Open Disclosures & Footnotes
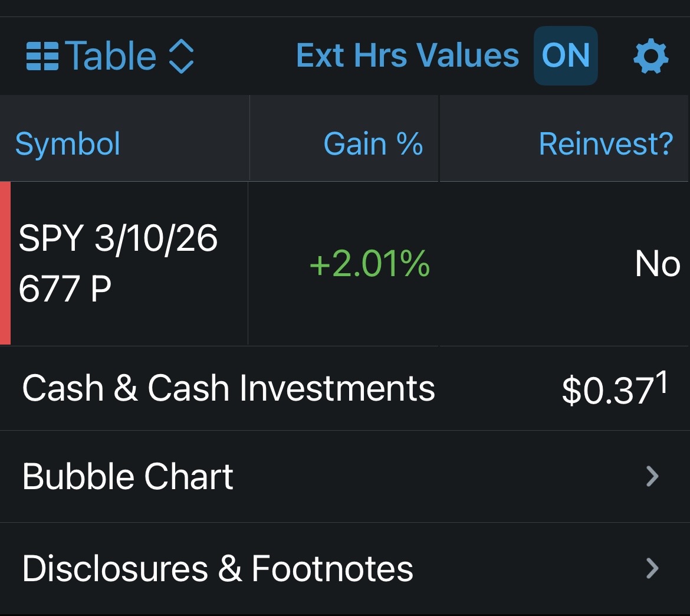The image size is (690, 616). [x=218, y=568]
